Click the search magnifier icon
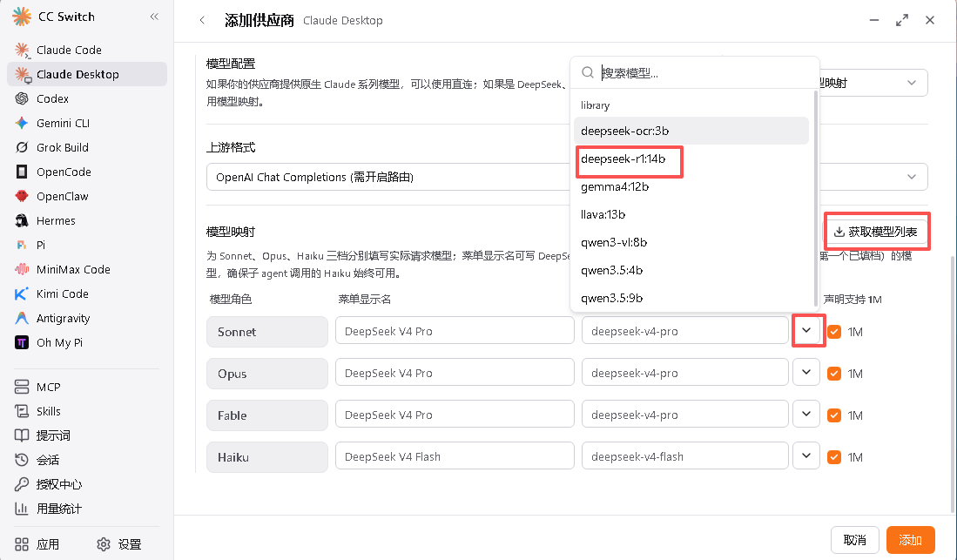957x560 pixels. pos(587,72)
